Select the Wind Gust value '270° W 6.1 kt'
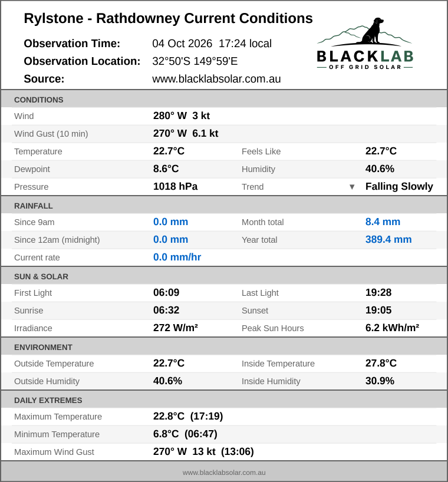This screenshot has width=448, height=482. 186,133
